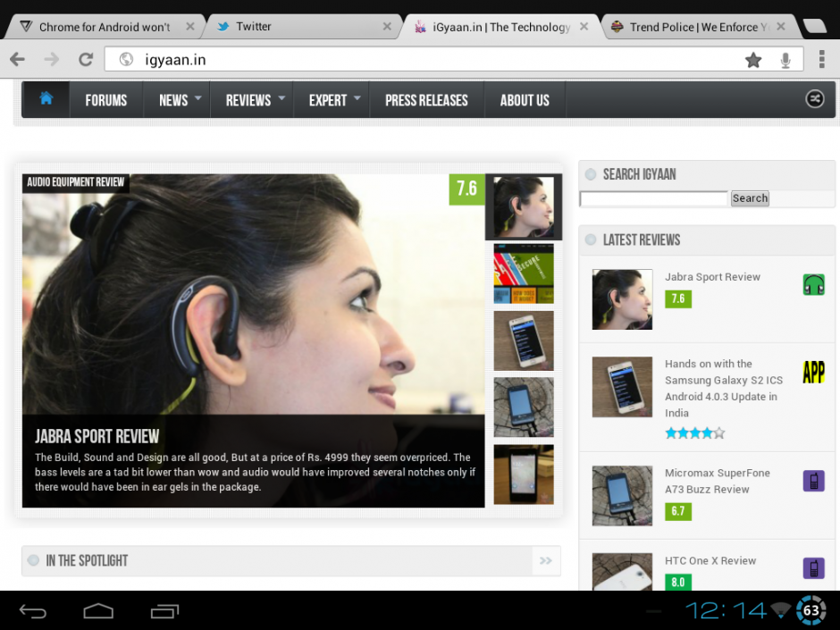This screenshot has width=840, height=630.
Task: Click the Search iGyaan text field
Action: pyautogui.click(x=653, y=198)
